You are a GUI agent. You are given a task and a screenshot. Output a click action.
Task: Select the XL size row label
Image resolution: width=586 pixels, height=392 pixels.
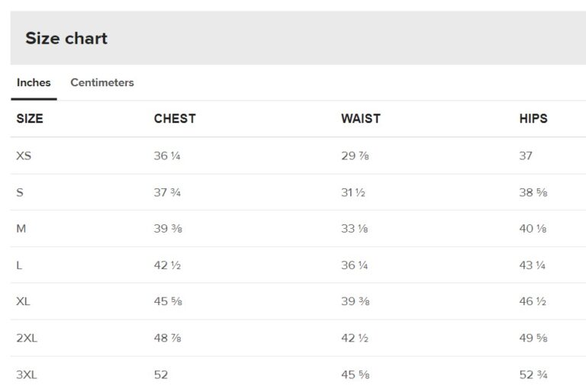(23, 301)
